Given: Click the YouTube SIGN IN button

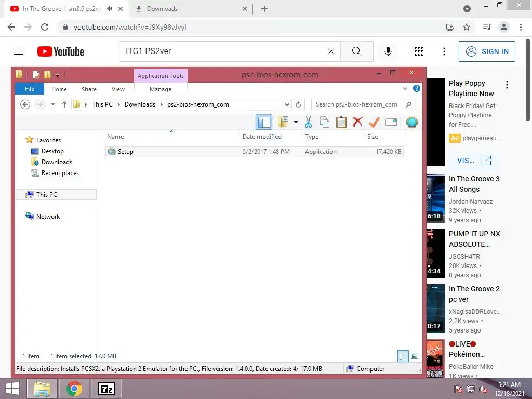Looking at the screenshot, I should [487, 51].
